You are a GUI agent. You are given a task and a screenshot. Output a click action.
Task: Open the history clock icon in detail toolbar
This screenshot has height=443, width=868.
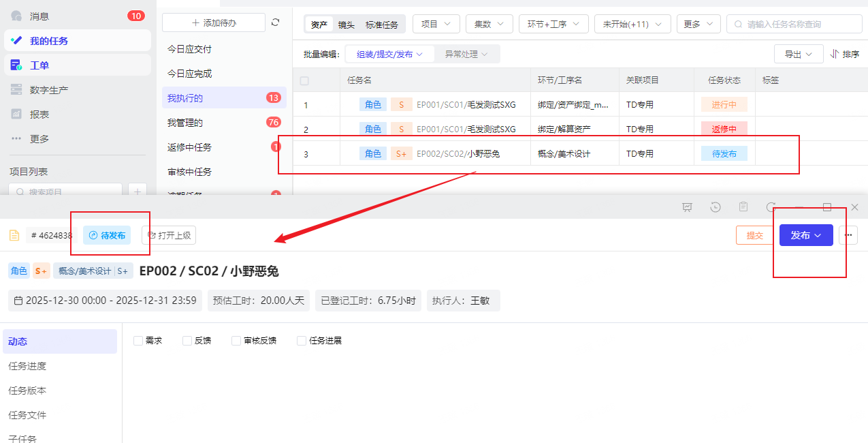pos(715,207)
